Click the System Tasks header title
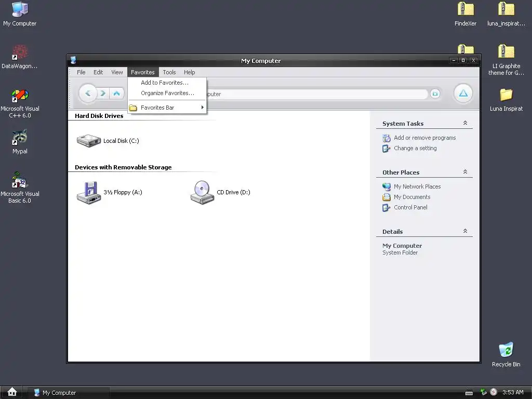 coord(403,124)
